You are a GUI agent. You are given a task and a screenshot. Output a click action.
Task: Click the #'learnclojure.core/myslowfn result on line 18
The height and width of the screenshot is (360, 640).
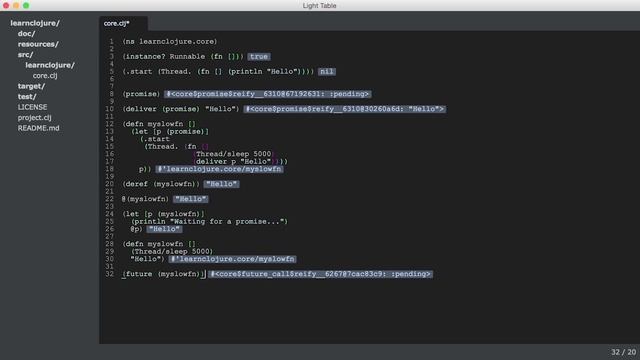[220, 169]
